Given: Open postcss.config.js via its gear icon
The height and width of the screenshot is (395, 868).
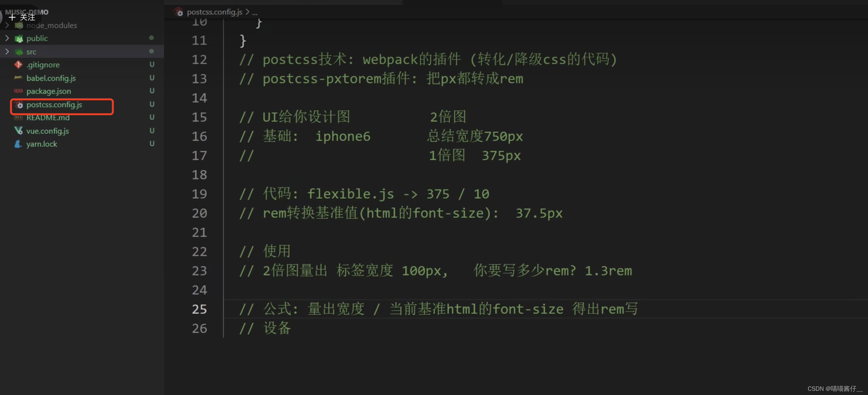Looking at the screenshot, I should (x=19, y=105).
